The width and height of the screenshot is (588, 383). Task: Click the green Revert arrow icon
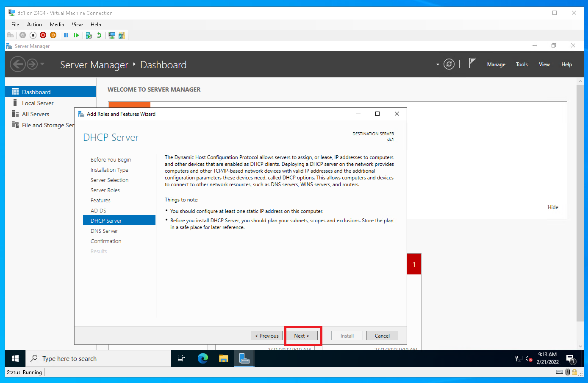click(99, 35)
